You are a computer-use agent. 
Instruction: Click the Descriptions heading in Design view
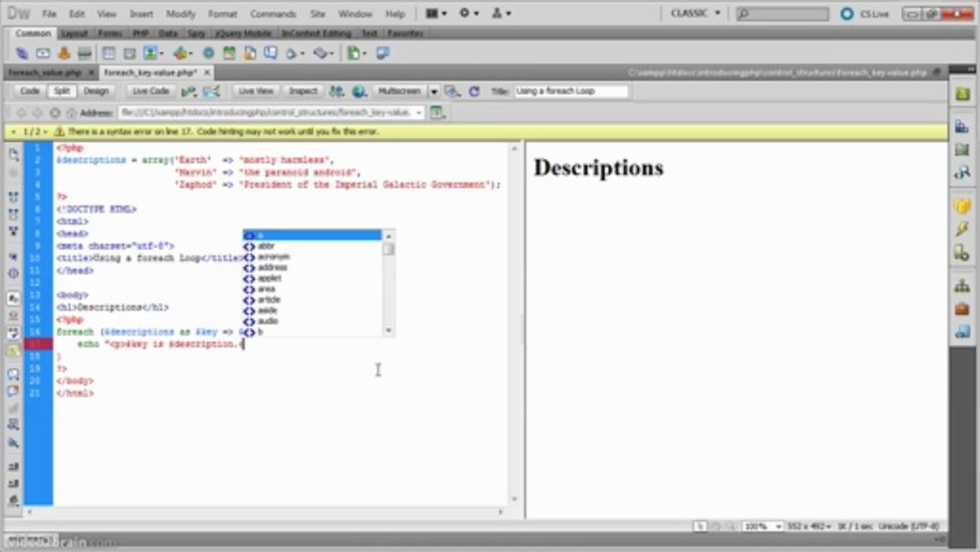tap(598, 168)
